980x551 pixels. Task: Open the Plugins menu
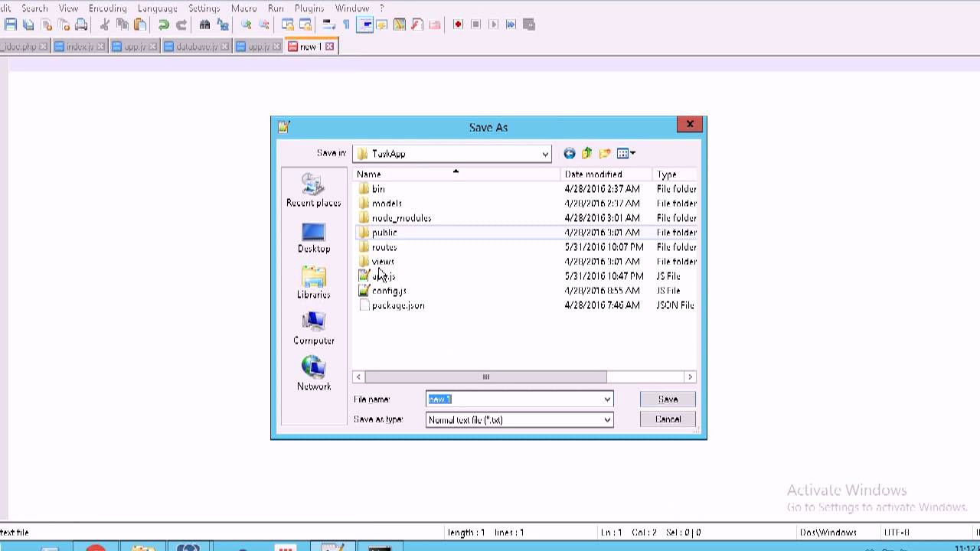309,8
